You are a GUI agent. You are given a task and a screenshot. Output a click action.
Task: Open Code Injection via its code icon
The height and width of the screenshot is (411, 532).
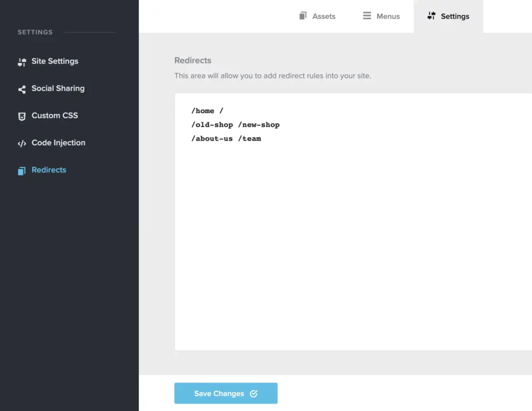pos(22,143)
